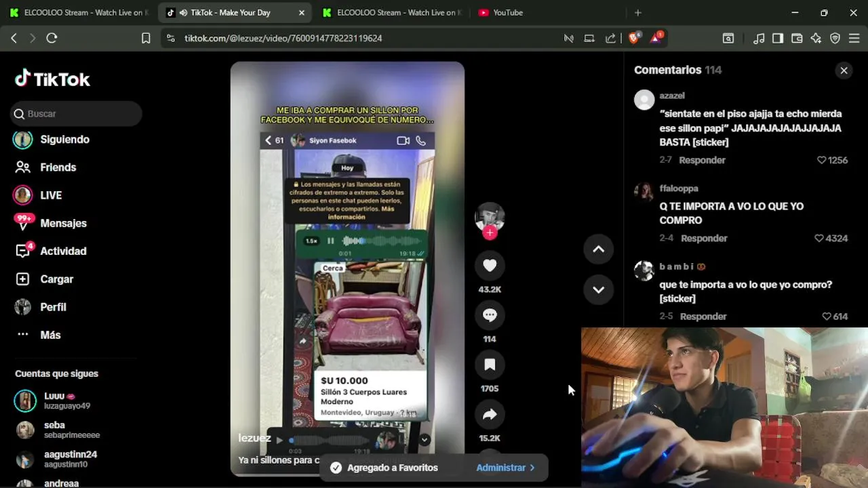This screenshot has height=488, width=868.
Task: Click the TikTok logo
Action: 52,79
